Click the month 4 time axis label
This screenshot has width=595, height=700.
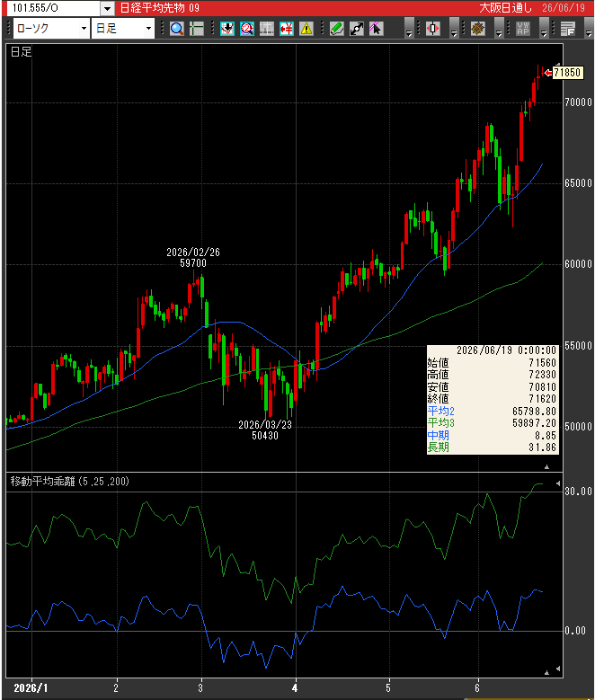click(x=295, y=688)
